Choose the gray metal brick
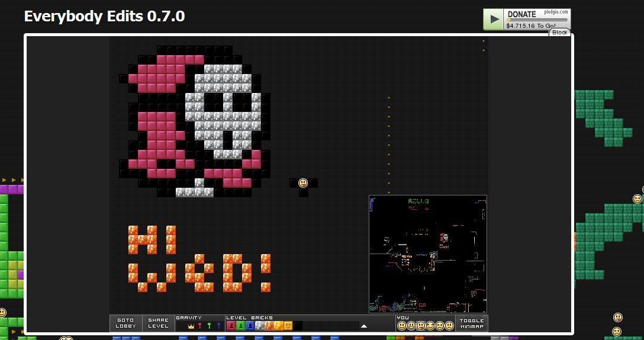 pyautogui.click(x=260, y=326)
